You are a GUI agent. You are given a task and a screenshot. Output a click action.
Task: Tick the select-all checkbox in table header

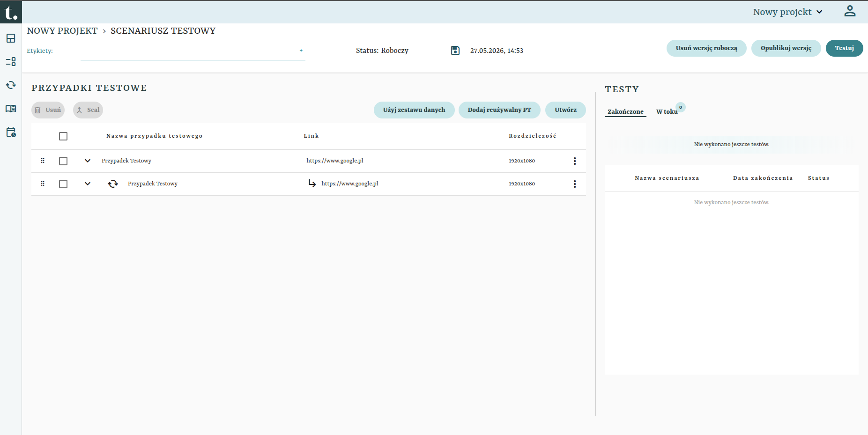63,136
